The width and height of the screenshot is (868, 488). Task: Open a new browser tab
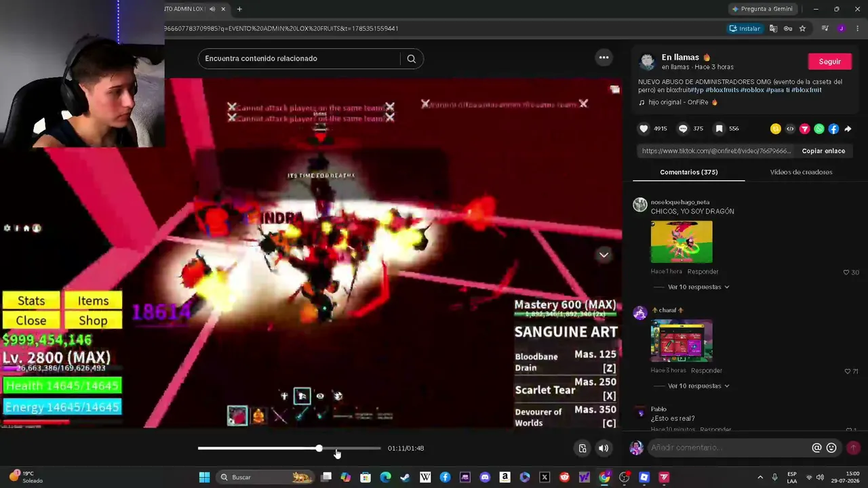point(239,9)
